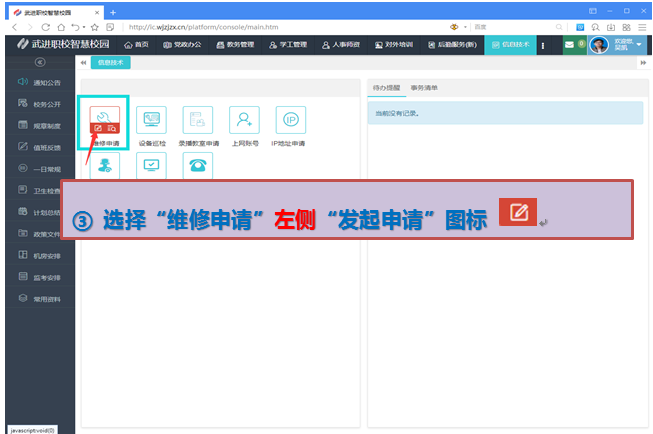
Task: Open 常用资料 in the sidebar
Action: [40, 299]
